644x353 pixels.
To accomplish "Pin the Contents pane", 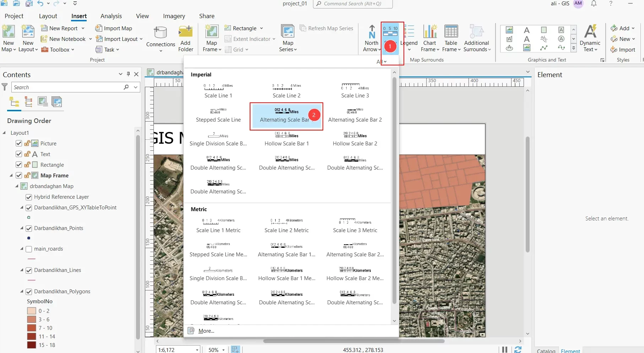I will (x=128, y=74).
